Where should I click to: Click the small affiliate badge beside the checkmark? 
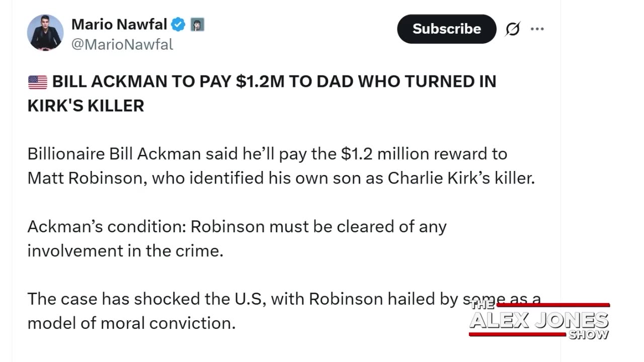click(197, 24)
